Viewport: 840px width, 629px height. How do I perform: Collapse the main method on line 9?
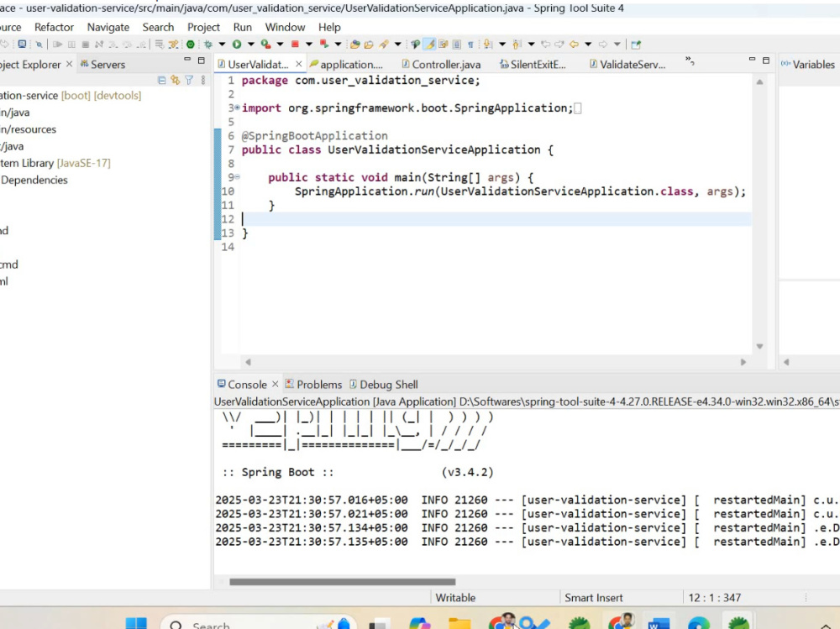pyautogui.click(x=237, y=177)
